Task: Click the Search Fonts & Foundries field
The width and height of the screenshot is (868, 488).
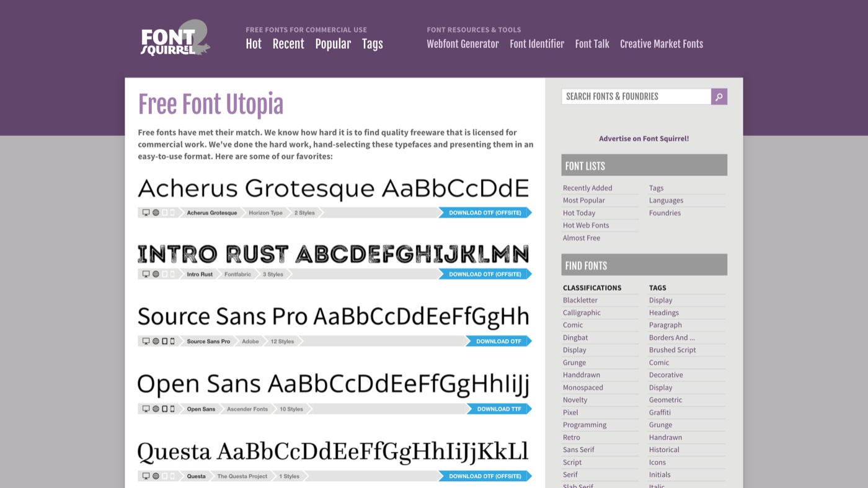Action: point(636,96)
